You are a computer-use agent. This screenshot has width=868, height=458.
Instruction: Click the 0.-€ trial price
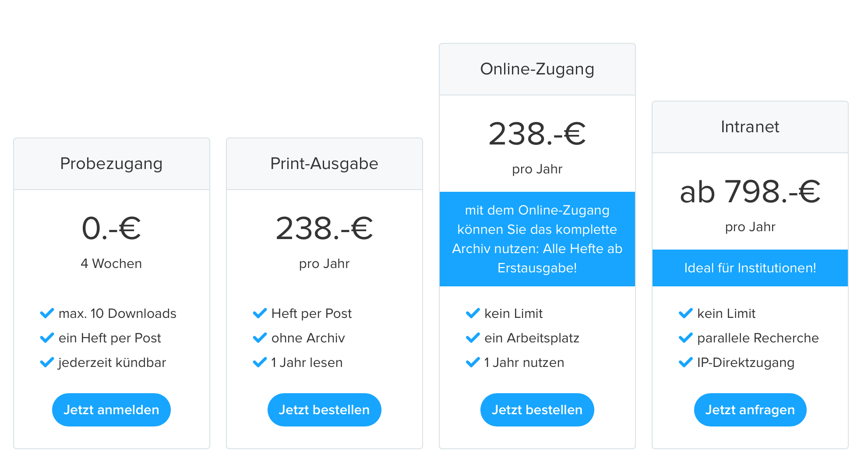click(111, 229)
